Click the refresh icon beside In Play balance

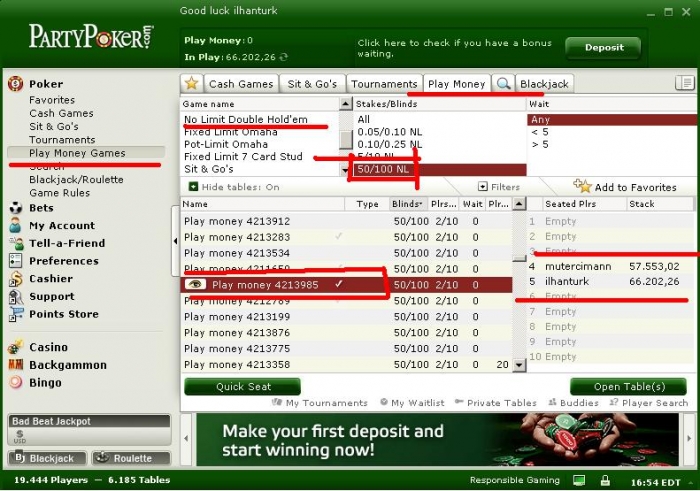[x=283, y=57]
